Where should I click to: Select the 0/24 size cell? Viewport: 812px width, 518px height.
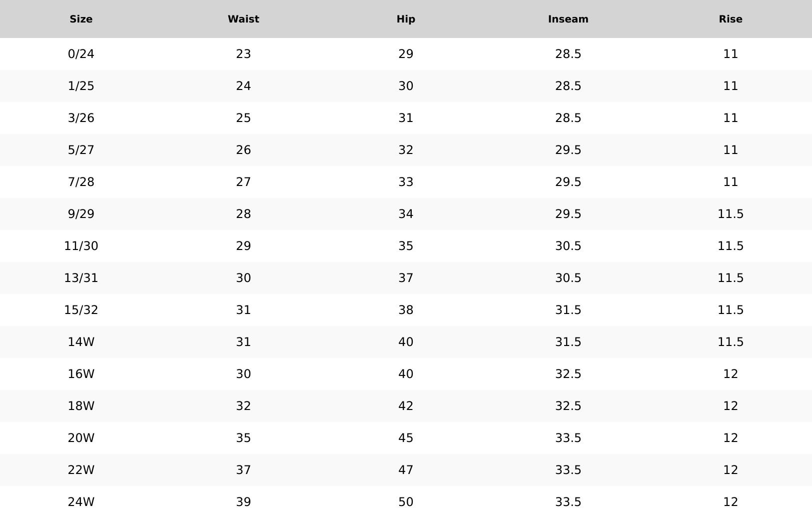(x=81, y=54)
